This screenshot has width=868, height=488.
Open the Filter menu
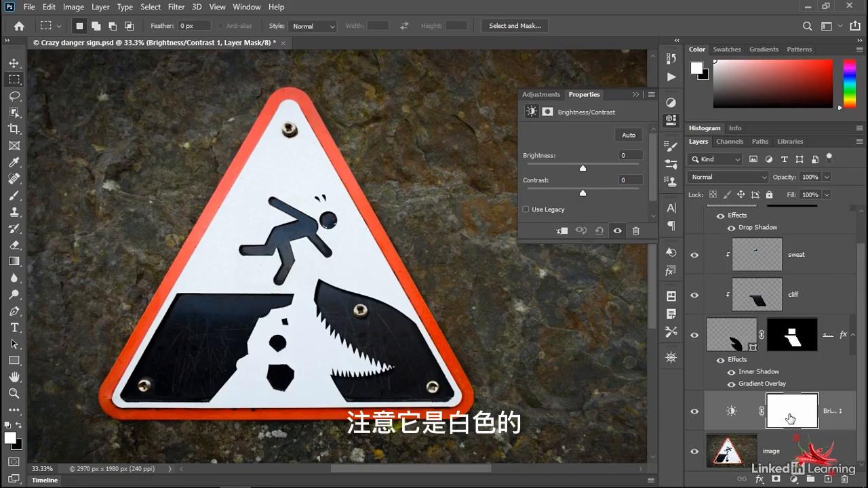click(x=176, y=7)
